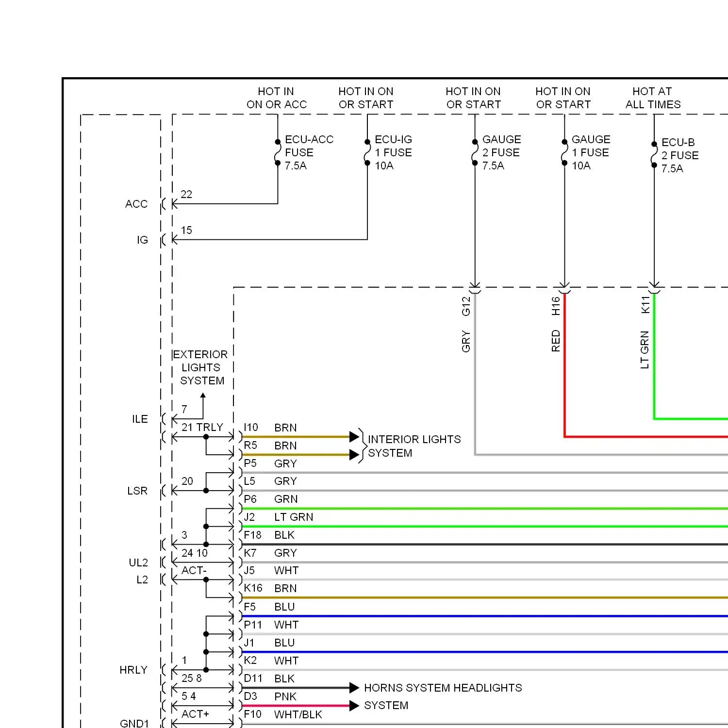Click connector label G12
This screenshot has height=728, width=728.
466,306
